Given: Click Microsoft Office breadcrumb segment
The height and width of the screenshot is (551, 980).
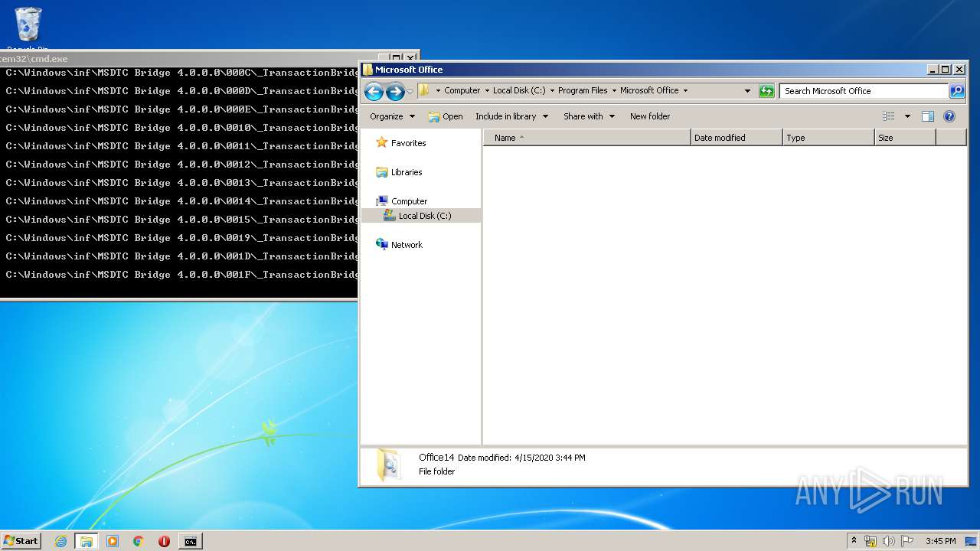Looking at the screenshot, I should 649,90.
